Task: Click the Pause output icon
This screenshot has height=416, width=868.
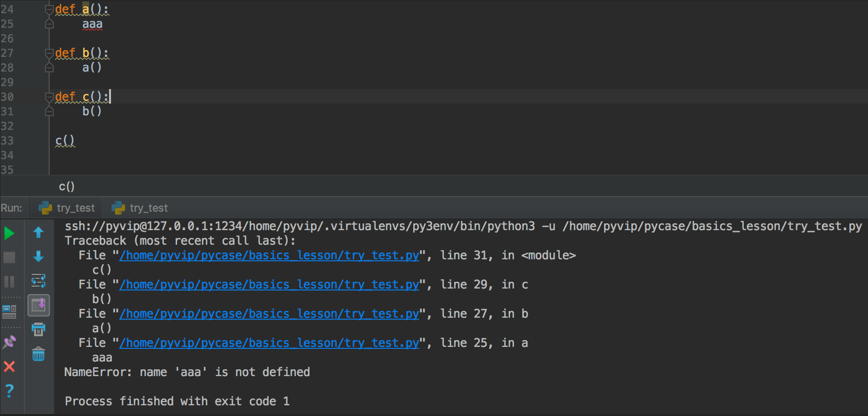Action: (x=9, y=281)
